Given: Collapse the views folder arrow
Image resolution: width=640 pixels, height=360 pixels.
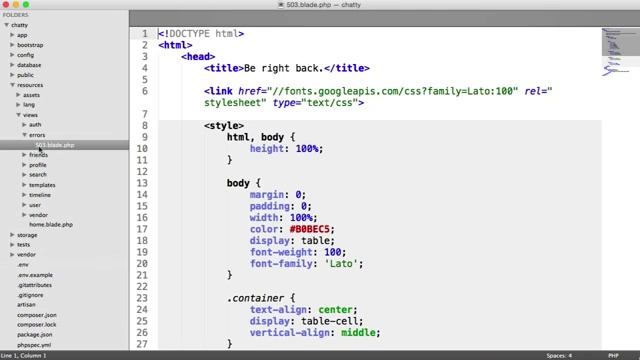Looking at the screenshot, I should pos(18,115).
